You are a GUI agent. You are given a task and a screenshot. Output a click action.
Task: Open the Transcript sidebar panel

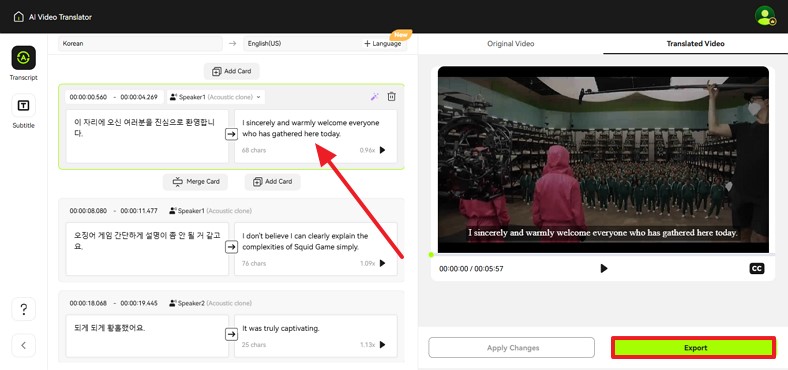(x=24, y=63)
